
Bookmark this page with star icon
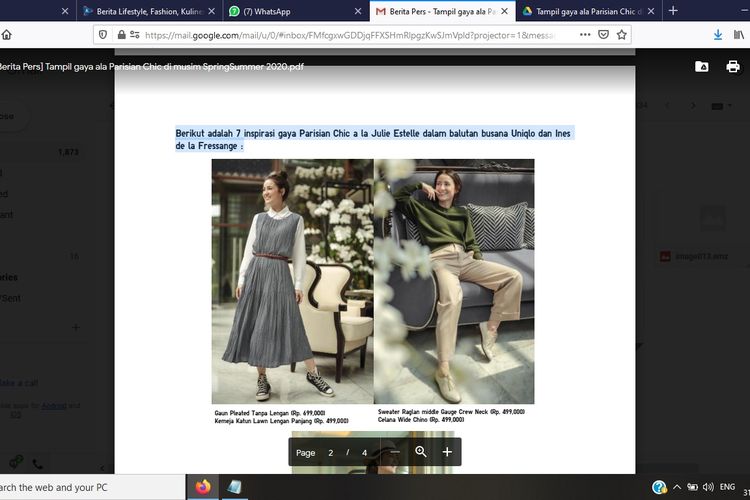pos(621,34)
